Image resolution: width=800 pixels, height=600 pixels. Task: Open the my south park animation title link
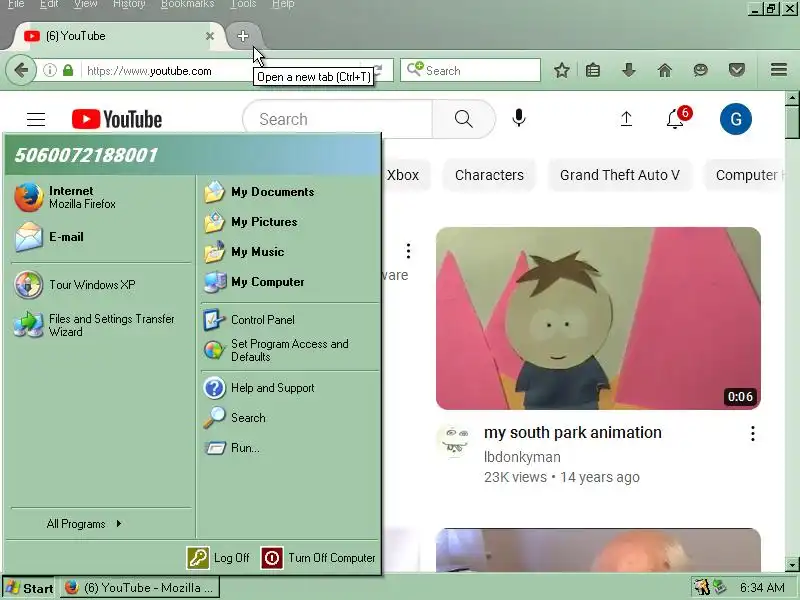point(572,433)
